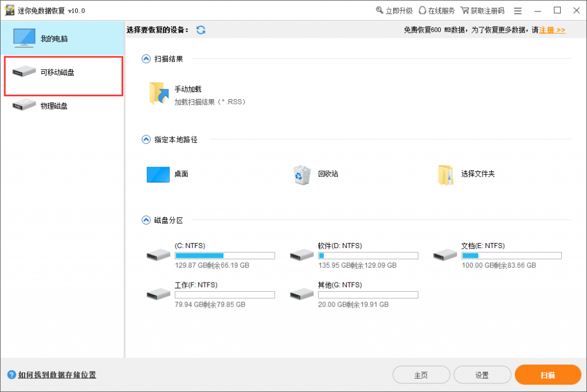587x392 pixels.
Task: Click 129.87 GB剩余66.19 GB text
Action: pos(212,265)
